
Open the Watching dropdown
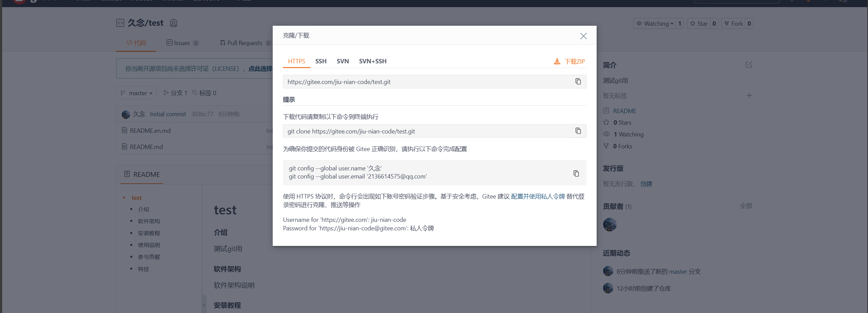(654, 23)
